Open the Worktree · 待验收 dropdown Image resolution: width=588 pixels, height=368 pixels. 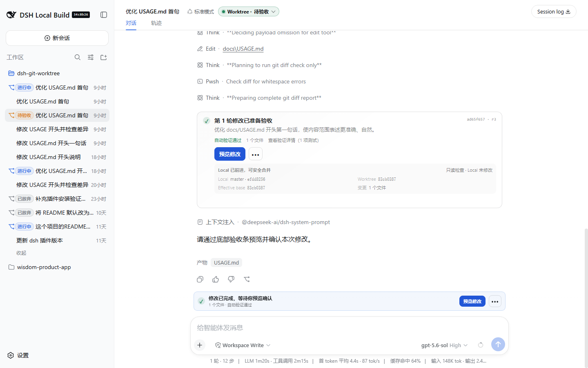(x=249, y=11)
